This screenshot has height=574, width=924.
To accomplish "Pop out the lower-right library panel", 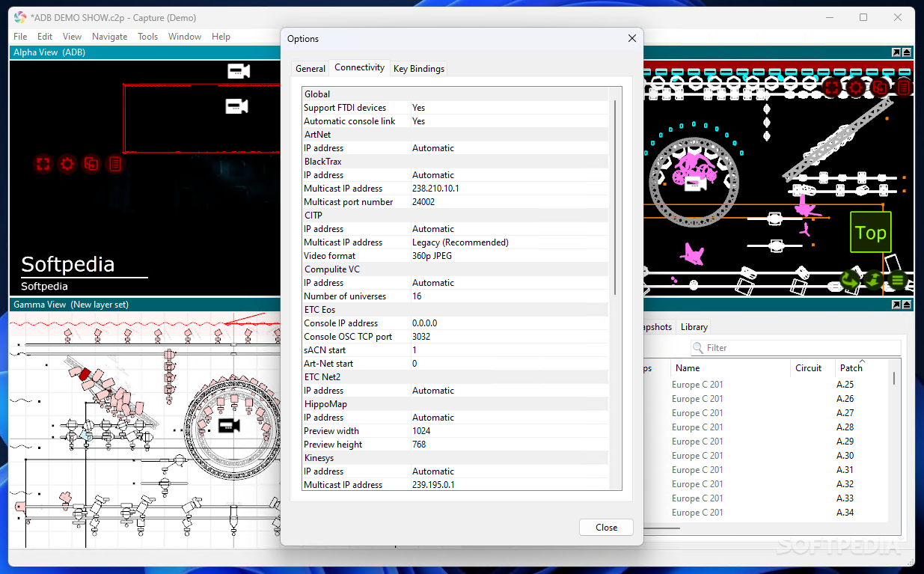I will pyautogui.click(x=896, y=305).
